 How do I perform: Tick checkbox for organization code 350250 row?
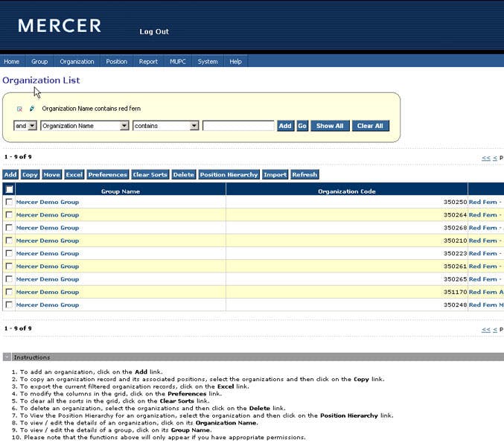click(x=9, y=202)
